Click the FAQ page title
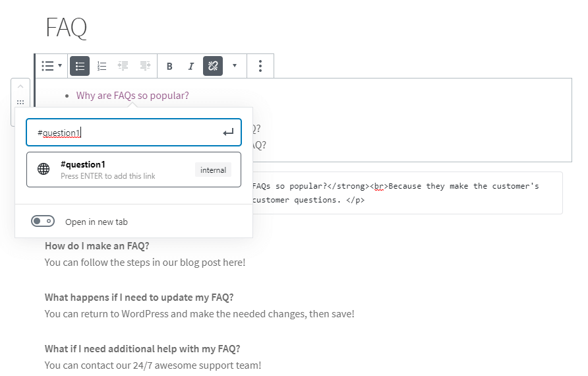The image size is (588, 376). pos(66,28)
